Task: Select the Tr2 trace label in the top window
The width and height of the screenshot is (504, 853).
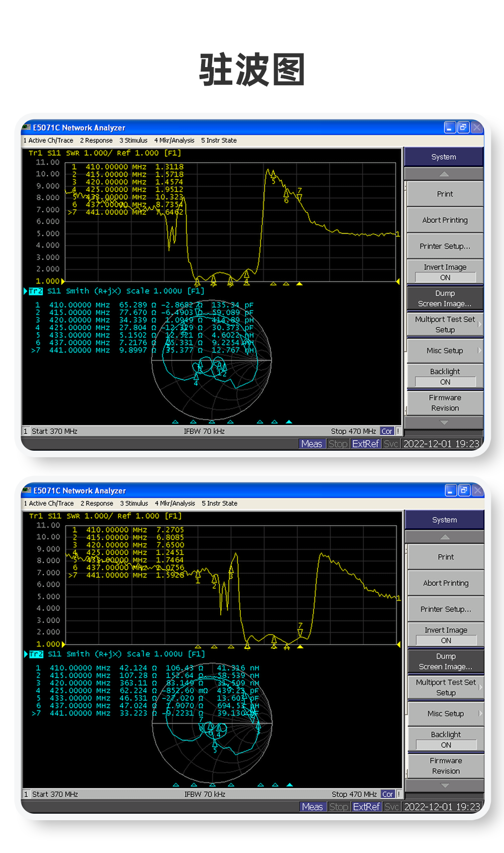Action: 36,291
